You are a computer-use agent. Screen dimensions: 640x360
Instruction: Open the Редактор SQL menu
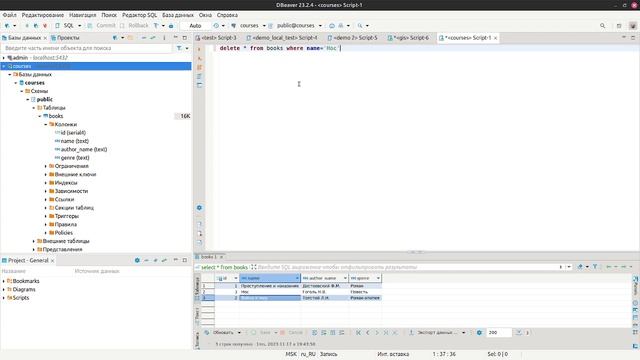(x=139, y=15)
